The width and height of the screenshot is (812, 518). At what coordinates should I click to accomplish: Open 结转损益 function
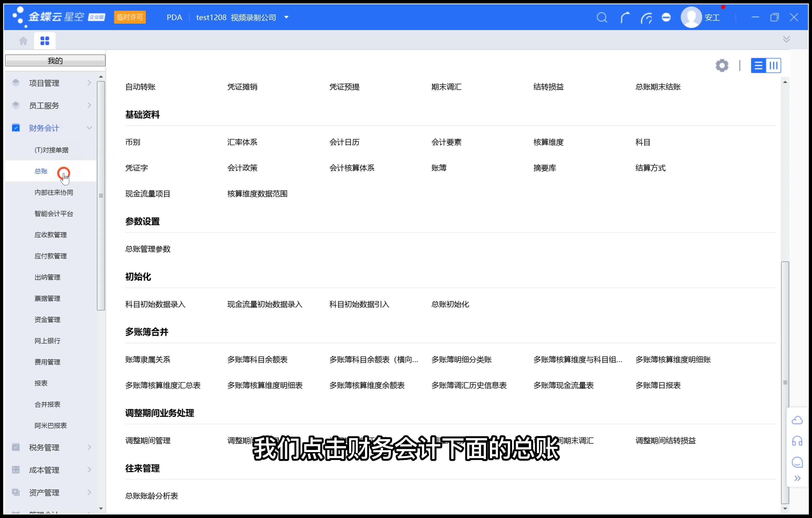point(548,87)
